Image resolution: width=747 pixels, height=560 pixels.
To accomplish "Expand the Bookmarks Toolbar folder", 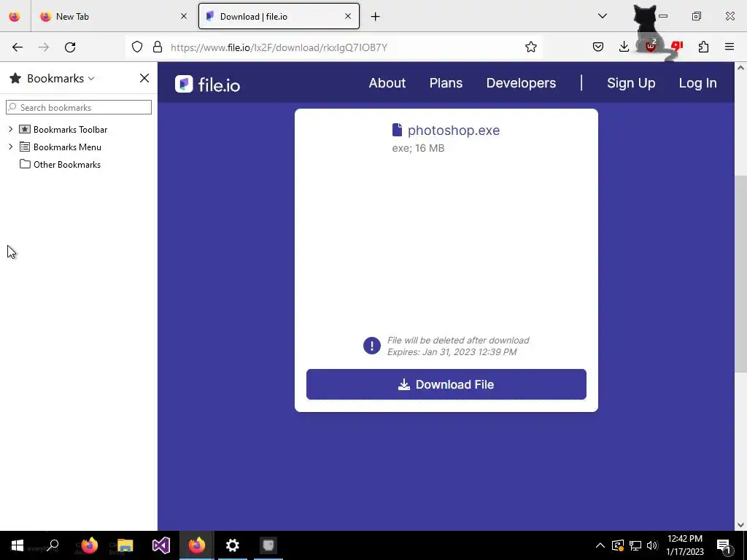I will click(10, 129).
